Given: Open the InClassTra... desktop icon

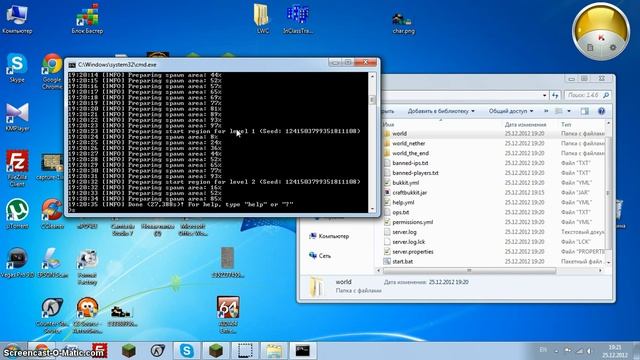Looking at the screenshot, I should click(298, 19).
